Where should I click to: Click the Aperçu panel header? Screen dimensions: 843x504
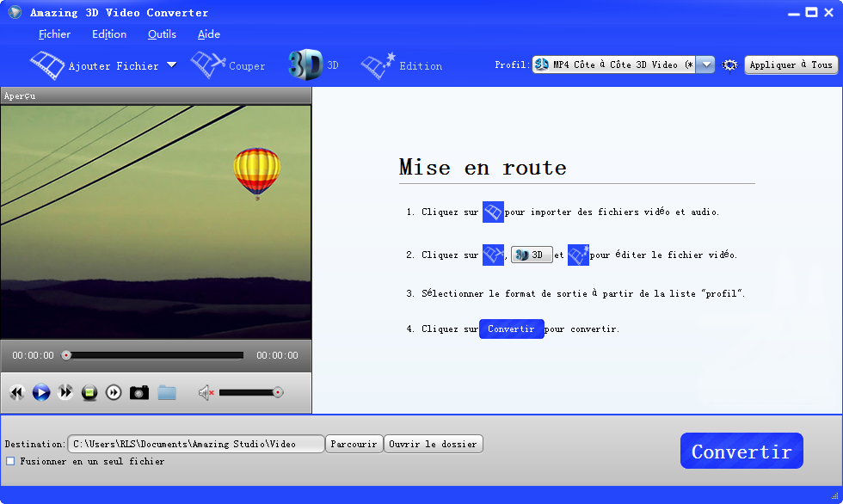tap(156, 95)
